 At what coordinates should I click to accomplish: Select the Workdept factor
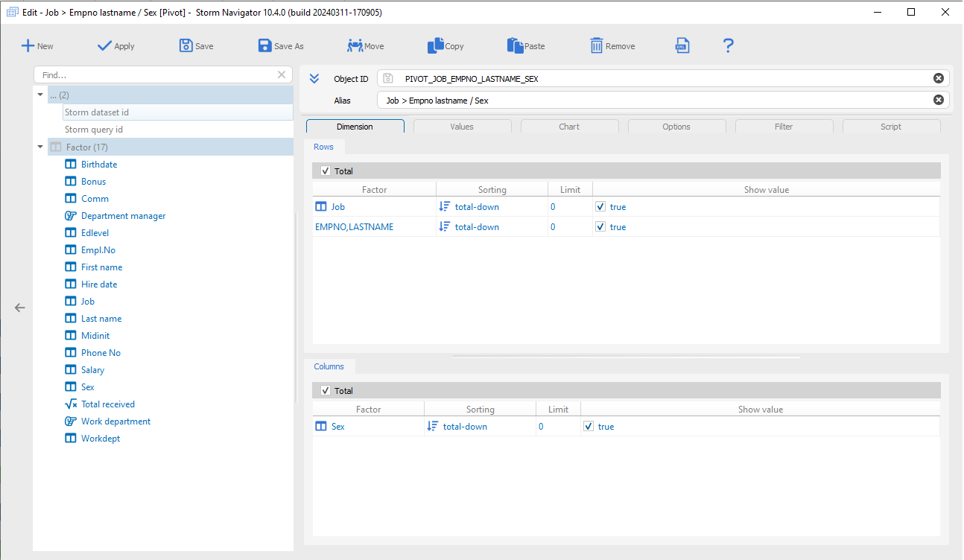pos(101,439)
